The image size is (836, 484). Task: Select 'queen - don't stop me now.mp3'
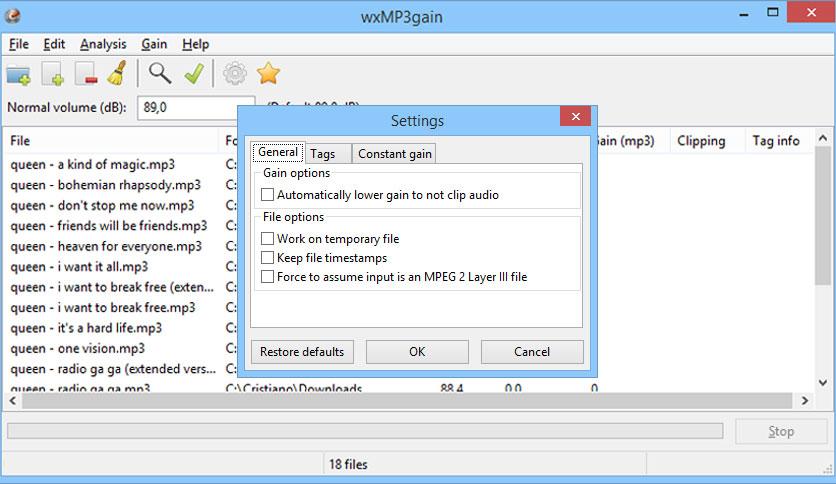[x=102, y=205]
